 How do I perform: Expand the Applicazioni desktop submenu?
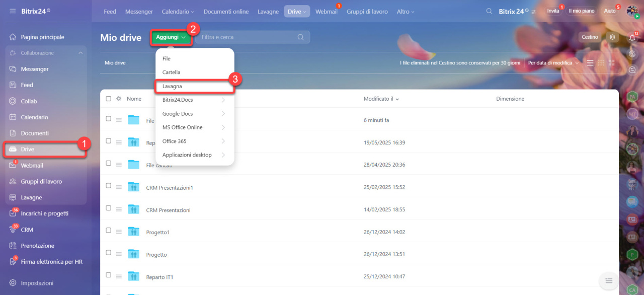coord(194,155)
